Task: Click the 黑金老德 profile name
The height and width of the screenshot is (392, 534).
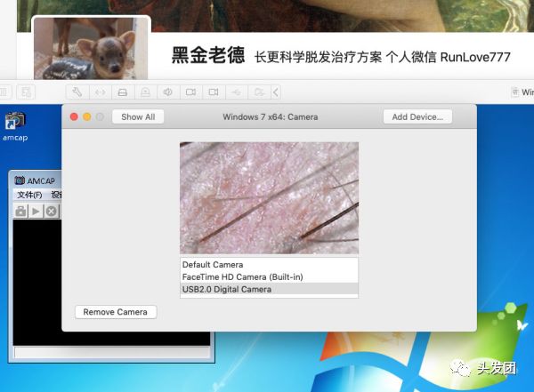Action: click(208, 55)
